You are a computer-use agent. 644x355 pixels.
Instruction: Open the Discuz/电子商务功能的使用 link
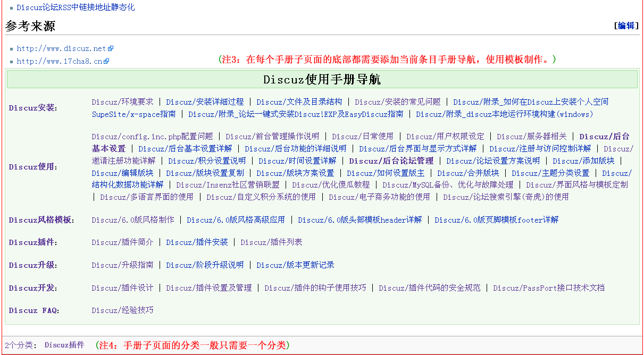pyautogui.click(x=379, y=197)
